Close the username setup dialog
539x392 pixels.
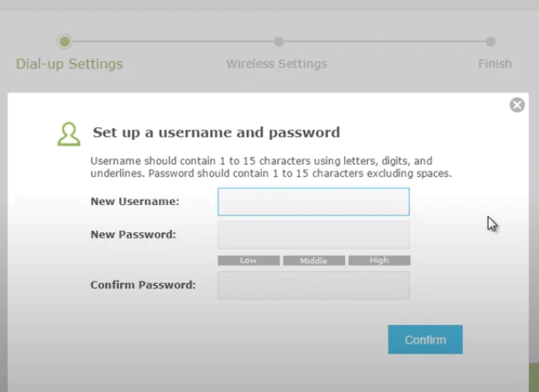pyautogui.click(x=517, y=105)
